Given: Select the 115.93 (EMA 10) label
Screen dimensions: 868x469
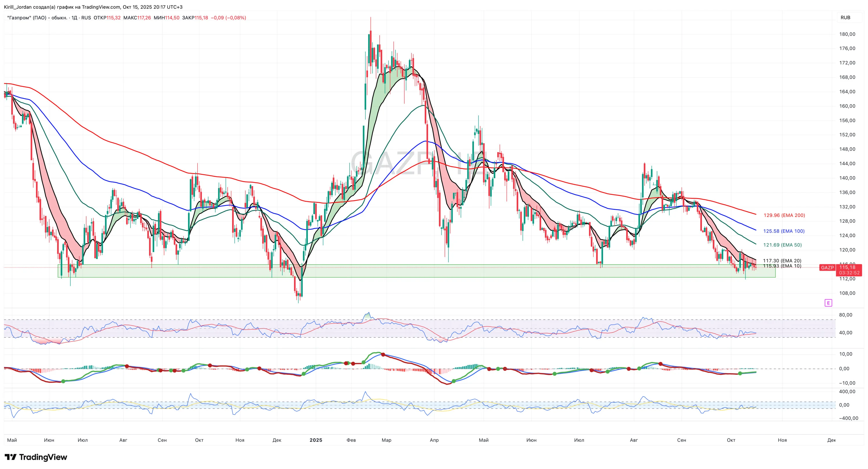Looking at the screenshot, I should click(782, 266).
